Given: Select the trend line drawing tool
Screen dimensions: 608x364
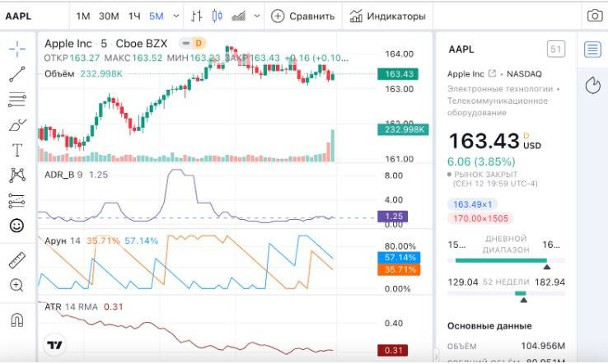Looking at the screenshot, I should click(x=17, y=74).
